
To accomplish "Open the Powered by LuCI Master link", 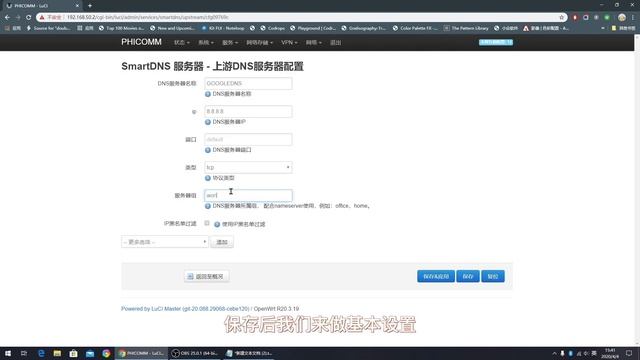I will tap(185, 309).
